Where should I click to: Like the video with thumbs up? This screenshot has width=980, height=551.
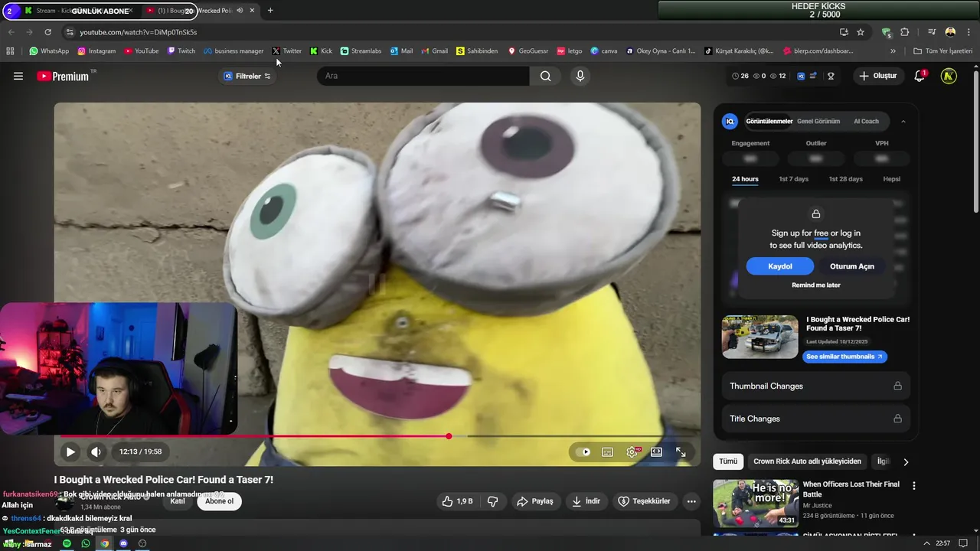click(x=456, y=501)
